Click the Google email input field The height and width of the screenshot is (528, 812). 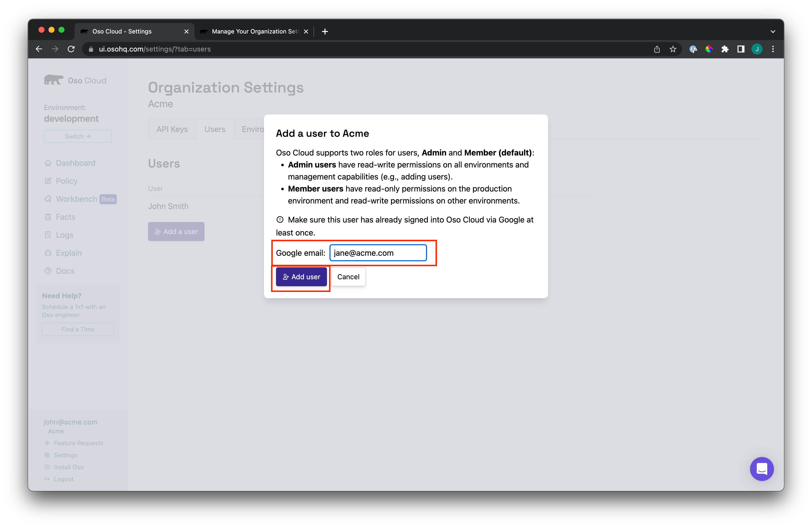[x=378, y=253]
